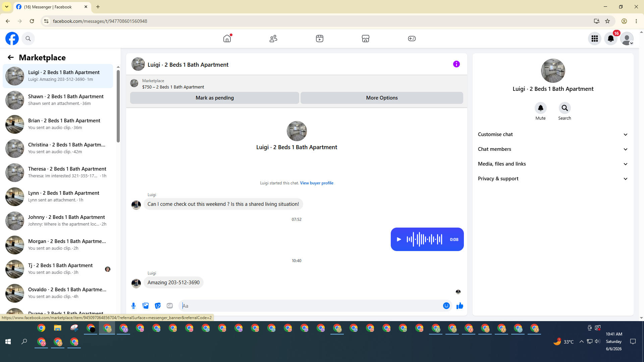The height and width of the screenshot is (362, 644).
Task: Open Johnny's apartment conversation
Action: pyautogui.click(x=58, y=221)
